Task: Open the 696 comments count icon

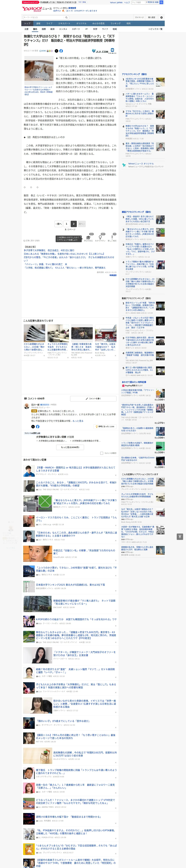Action: click(x=43, y=51)
